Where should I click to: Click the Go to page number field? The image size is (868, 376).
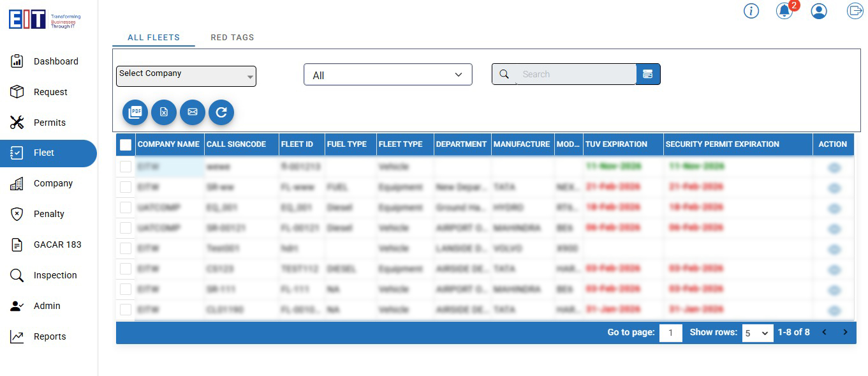pyautogui.click(x=671, y=333)
